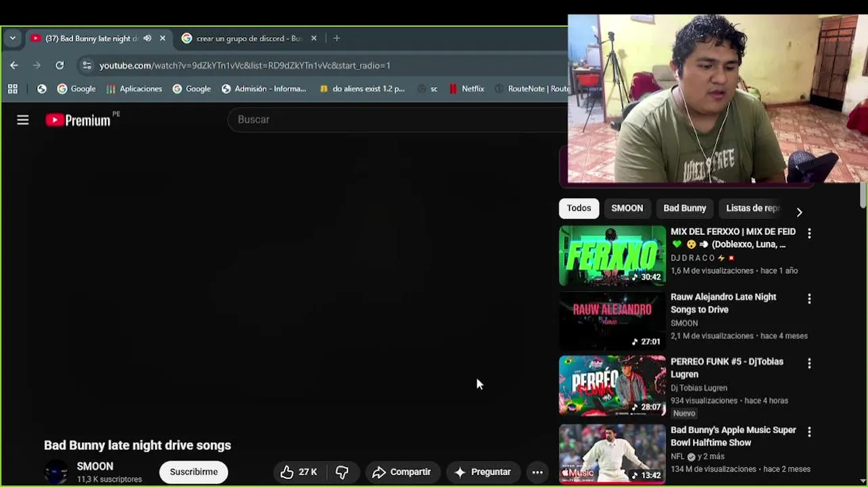Click the Preguntar button
The width and height of the screenshot is (868, 487).
[x=483, y=472]
